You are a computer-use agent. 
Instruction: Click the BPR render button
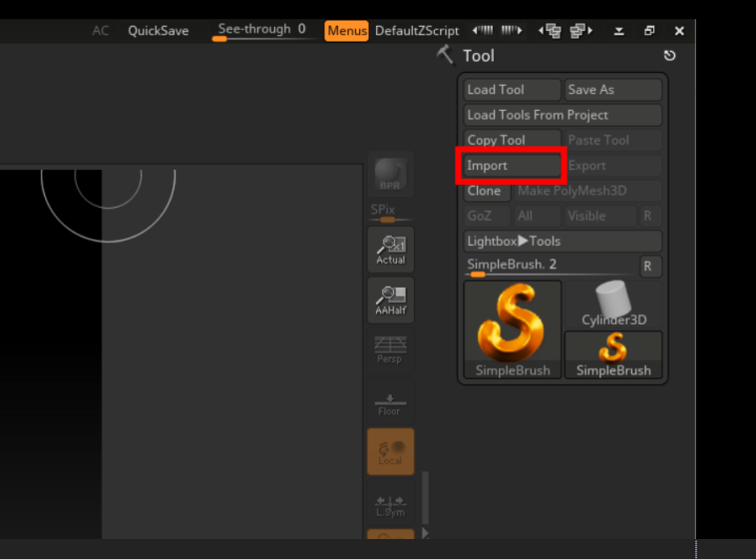click(391, 175)
